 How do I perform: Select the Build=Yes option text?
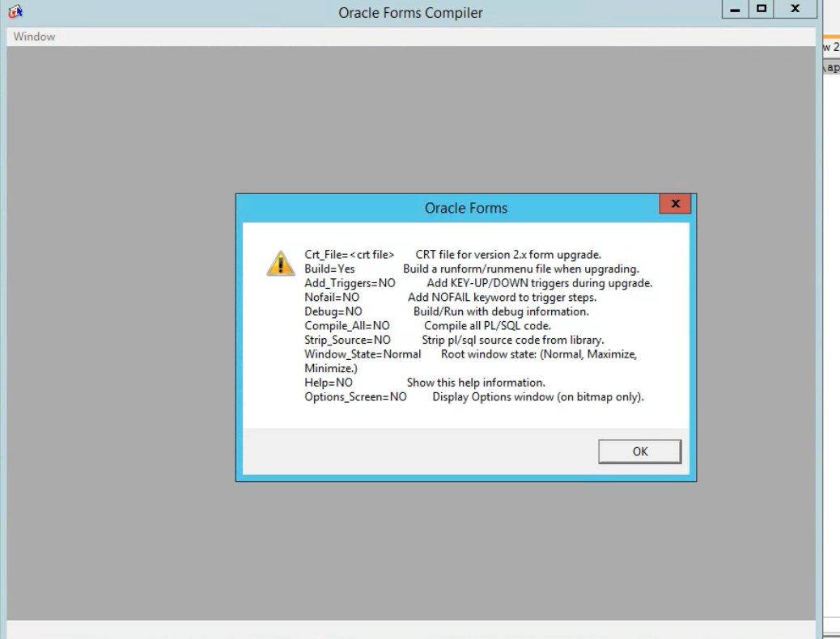click(329, 269)
